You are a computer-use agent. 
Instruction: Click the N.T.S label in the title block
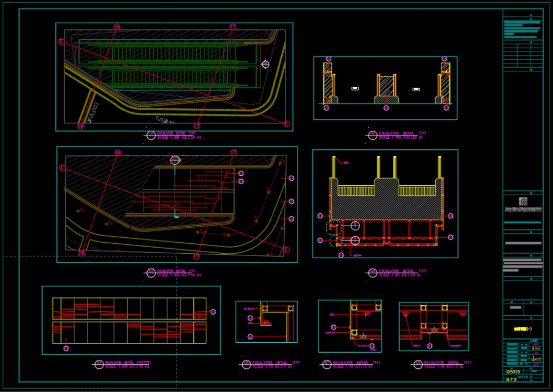(x=512, y=380)
